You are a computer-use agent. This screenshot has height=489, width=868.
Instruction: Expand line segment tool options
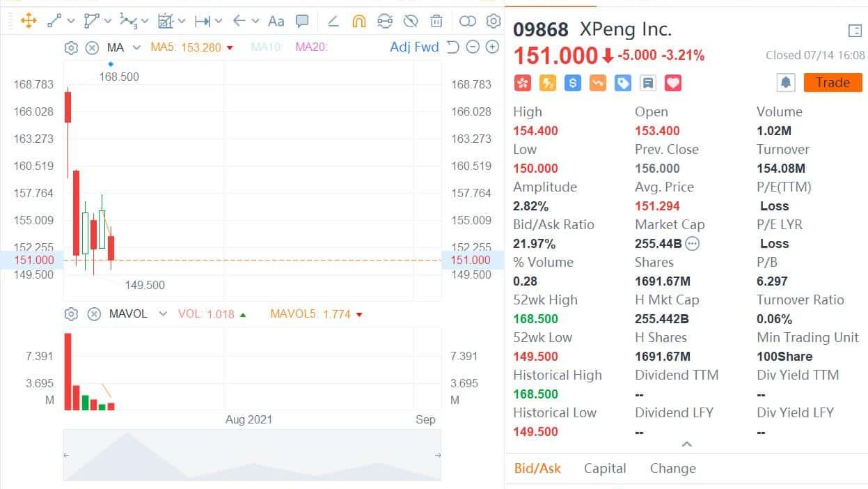click(71, 21)
